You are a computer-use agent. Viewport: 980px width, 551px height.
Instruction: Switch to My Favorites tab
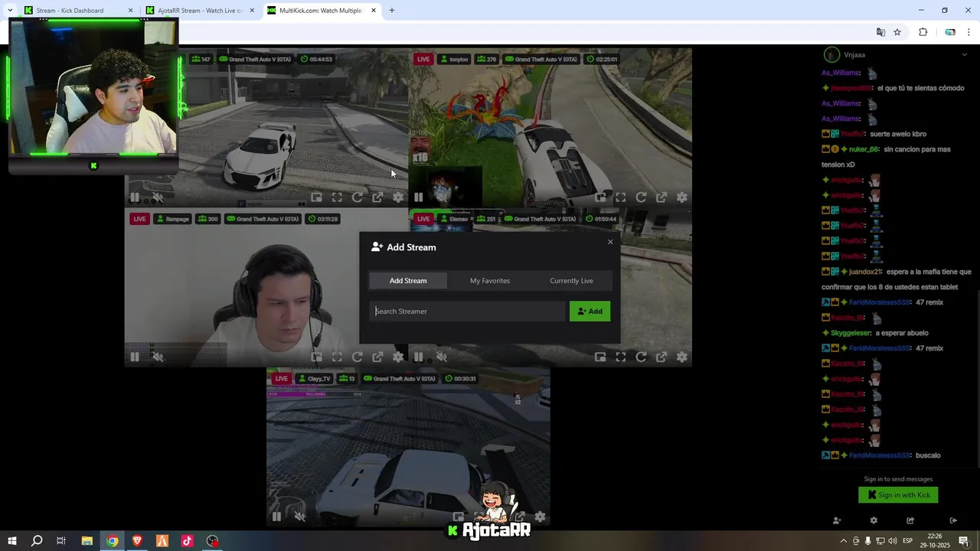[x=490, y=281]
